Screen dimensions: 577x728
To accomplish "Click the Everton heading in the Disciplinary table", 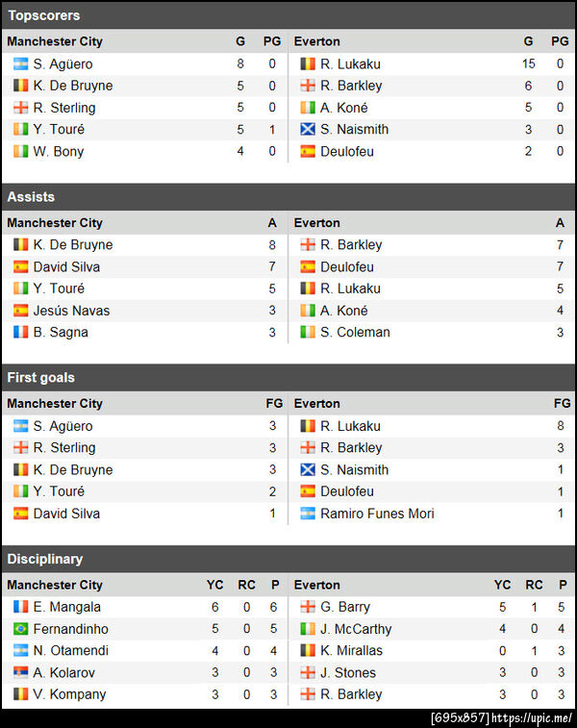I will pyautogui.click(x=316, y=585).
